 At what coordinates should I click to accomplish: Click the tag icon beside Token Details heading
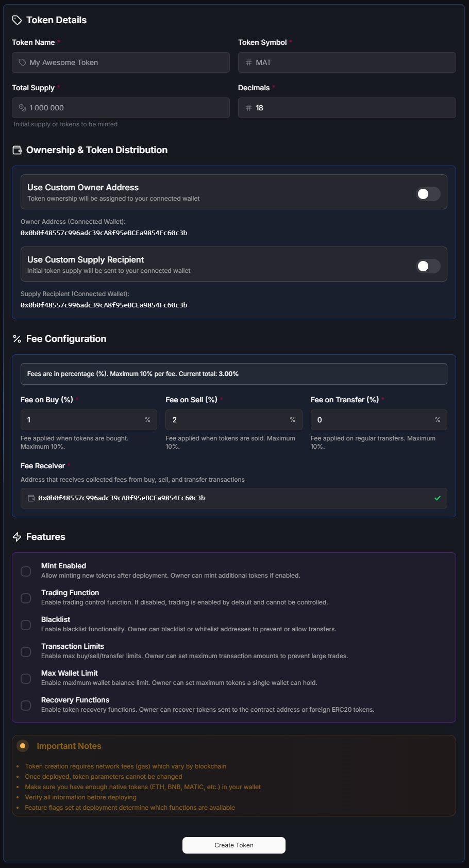coord(17,20)
